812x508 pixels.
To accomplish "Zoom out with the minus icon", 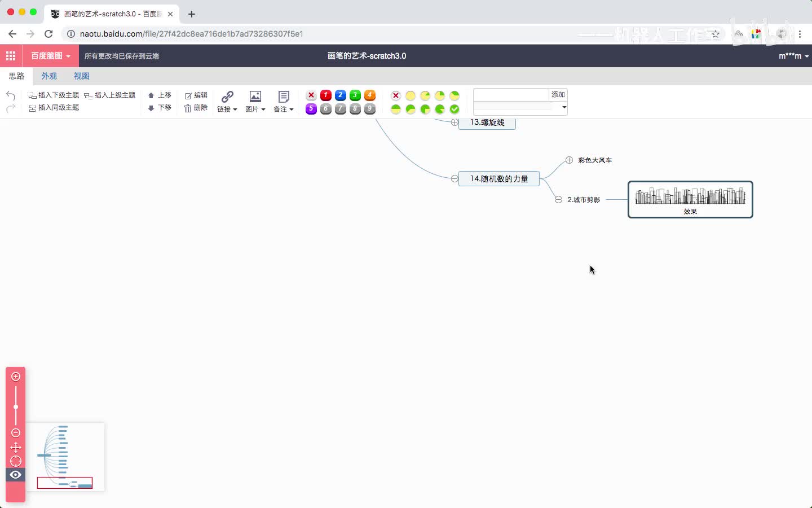I will 16,433.
